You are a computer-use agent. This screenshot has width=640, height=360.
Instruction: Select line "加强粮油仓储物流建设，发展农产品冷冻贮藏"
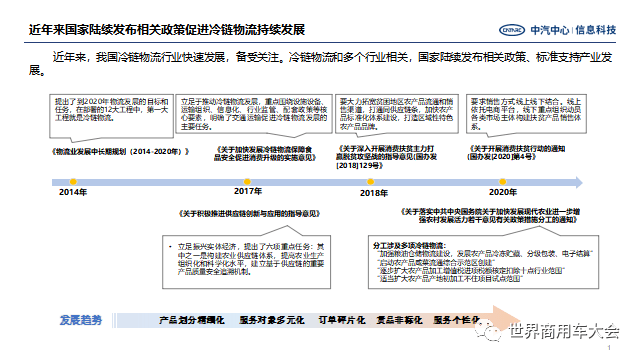click(485, 254)
